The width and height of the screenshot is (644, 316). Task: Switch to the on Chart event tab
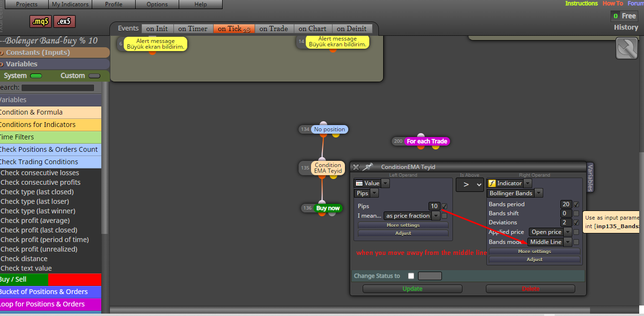point(312,29)
